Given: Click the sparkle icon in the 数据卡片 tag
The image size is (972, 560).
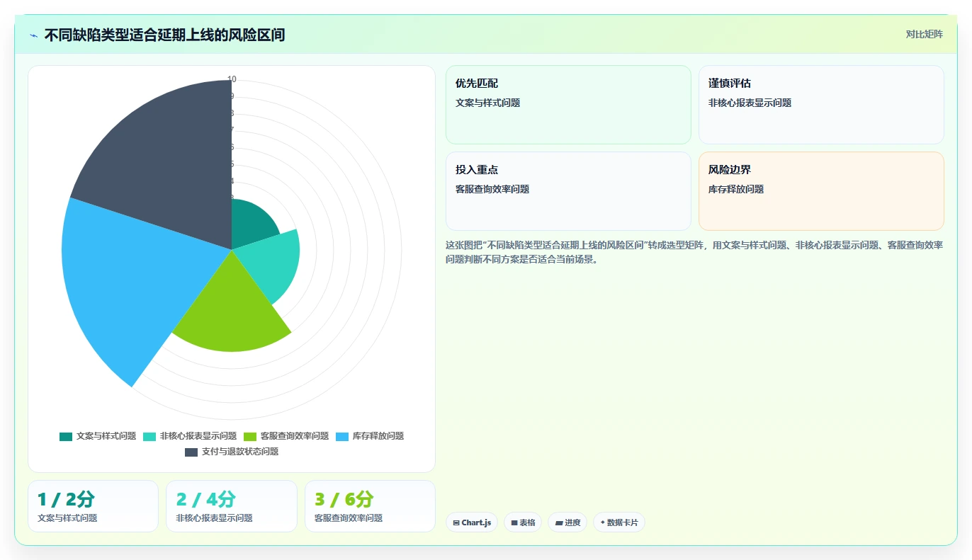Looking at the screenshot, I should click(x=603, y=522).
